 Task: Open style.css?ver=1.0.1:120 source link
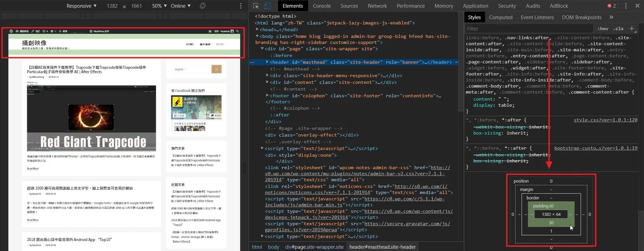coord(605,120)
